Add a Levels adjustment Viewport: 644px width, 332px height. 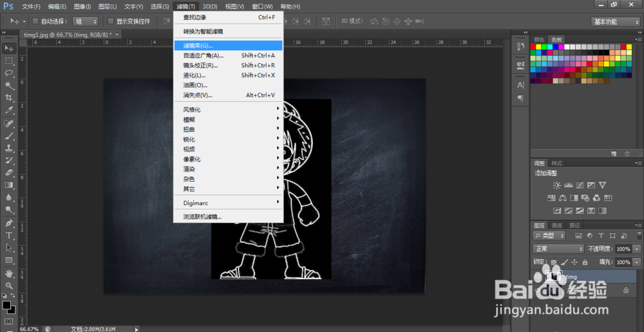568,185
